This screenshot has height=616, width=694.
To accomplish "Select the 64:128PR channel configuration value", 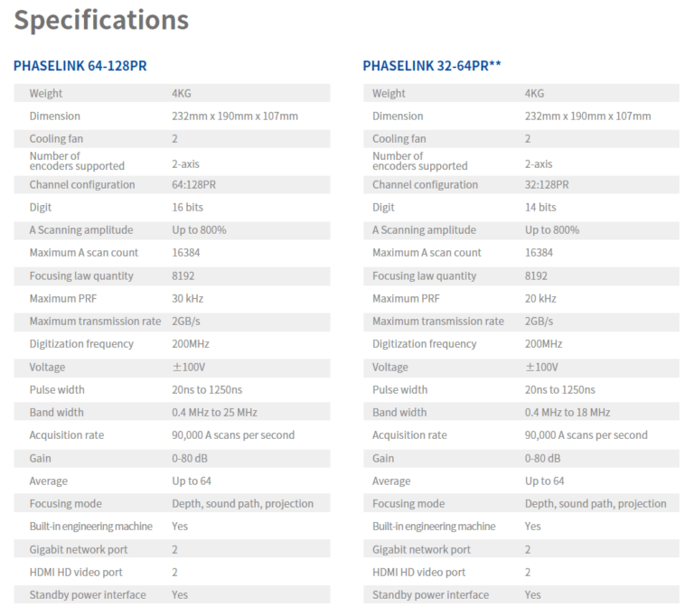I will [x=194, y=184].
